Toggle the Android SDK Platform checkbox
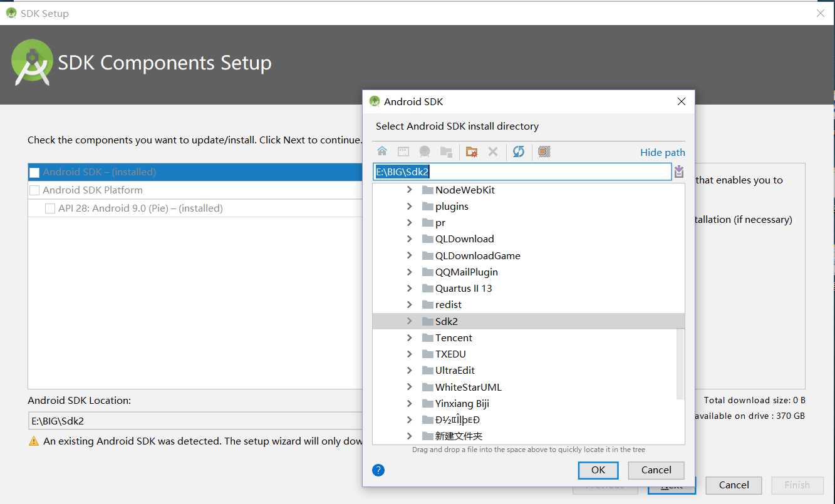Screen dimensions: 835x504 [34, 190]
